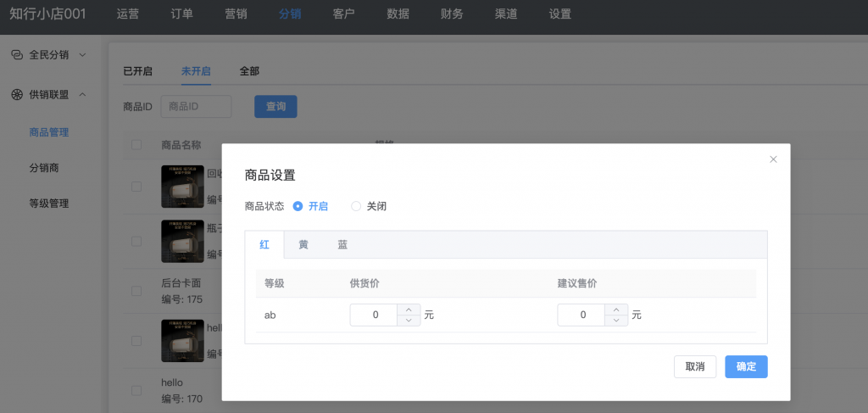Tick the checkbox for product 后台卡面
This screenshot has width=868, height=413.
tap(136, 291)
